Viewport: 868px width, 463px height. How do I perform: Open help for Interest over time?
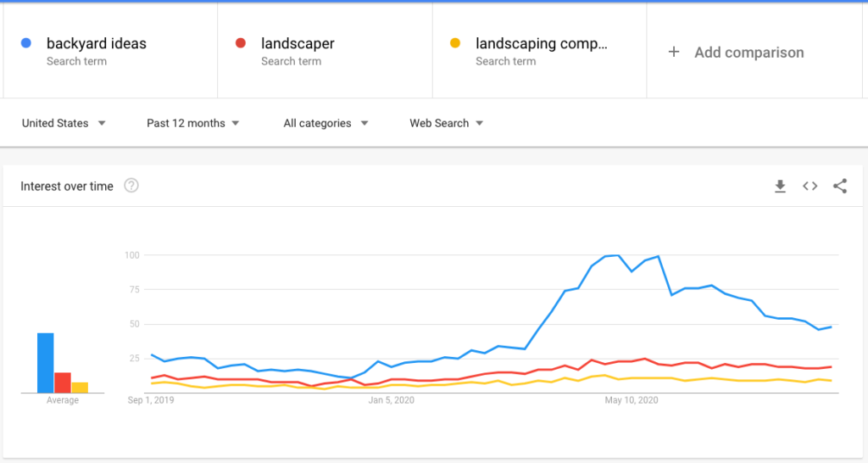coord(131,186)
